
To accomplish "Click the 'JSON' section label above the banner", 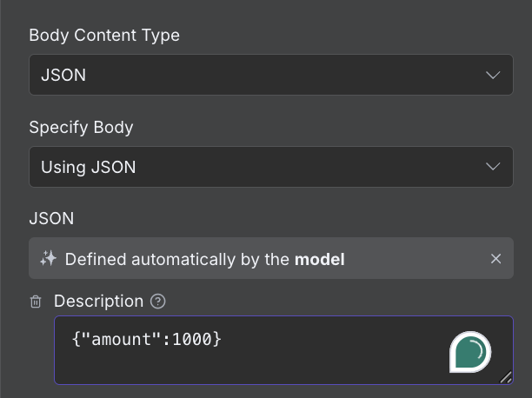I will (51, 218).
